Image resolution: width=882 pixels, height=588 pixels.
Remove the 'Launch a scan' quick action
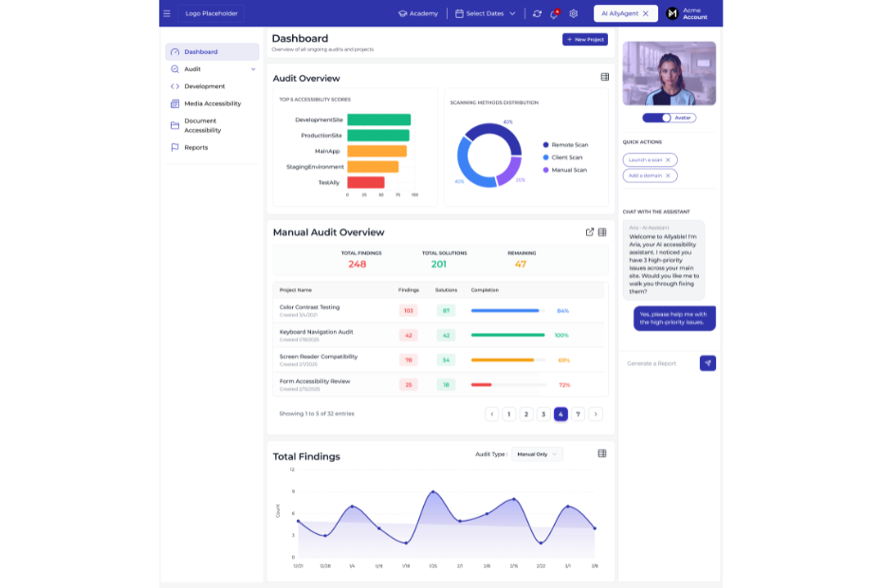670,160
